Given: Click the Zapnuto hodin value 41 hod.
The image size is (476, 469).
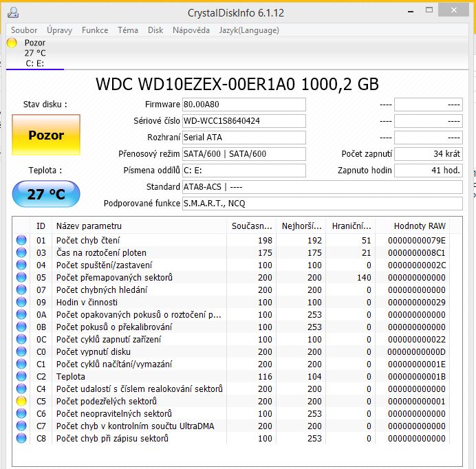Looking at the screenshot, I should tap(429, 171).
